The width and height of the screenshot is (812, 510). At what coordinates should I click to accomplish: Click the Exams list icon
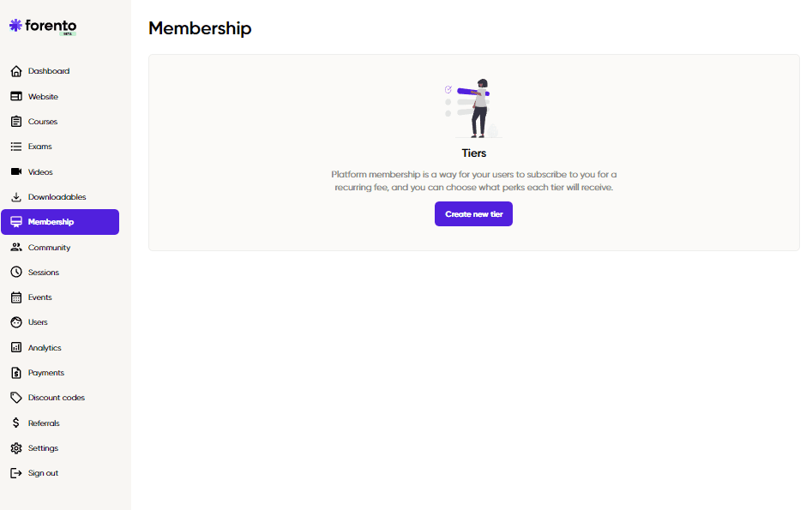coord(16,147)
